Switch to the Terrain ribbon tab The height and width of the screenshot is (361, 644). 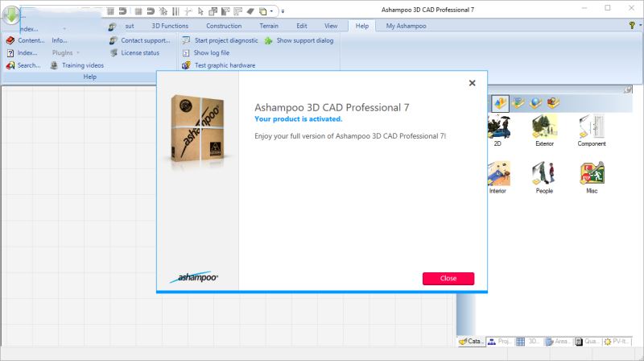269,26
